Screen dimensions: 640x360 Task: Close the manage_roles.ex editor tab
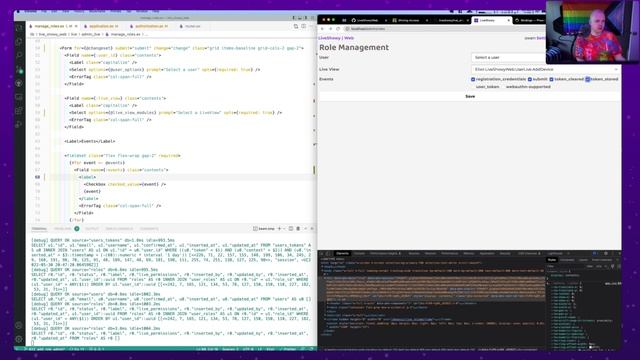pos(76,26)
